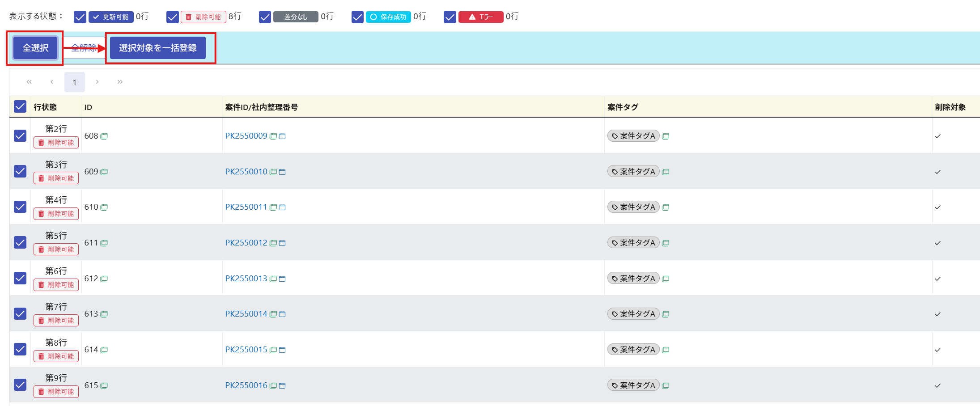Screen dimensions: 980x406
Task: Copy the case ID PK2550011
Action: 273,207
